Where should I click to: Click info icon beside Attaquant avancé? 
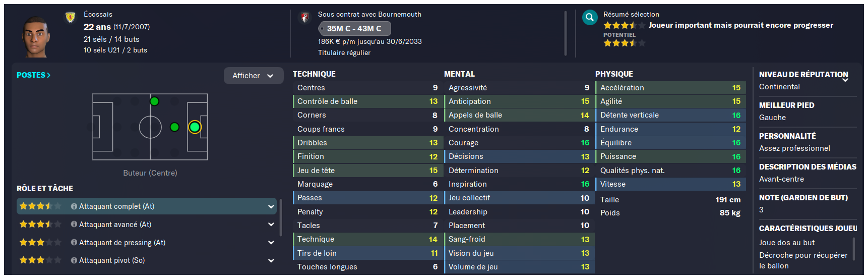(74, 225)
